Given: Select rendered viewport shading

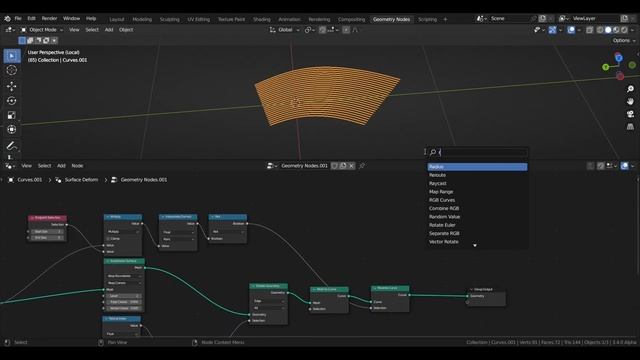Looking at the screenshot, I should click(x=624, y=30).
